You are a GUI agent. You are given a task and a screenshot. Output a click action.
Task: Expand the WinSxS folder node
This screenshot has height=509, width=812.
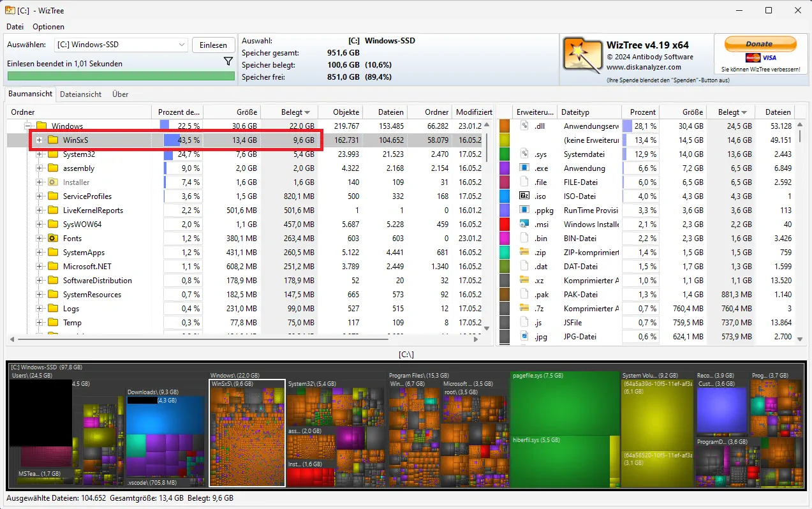pos(40,140)
